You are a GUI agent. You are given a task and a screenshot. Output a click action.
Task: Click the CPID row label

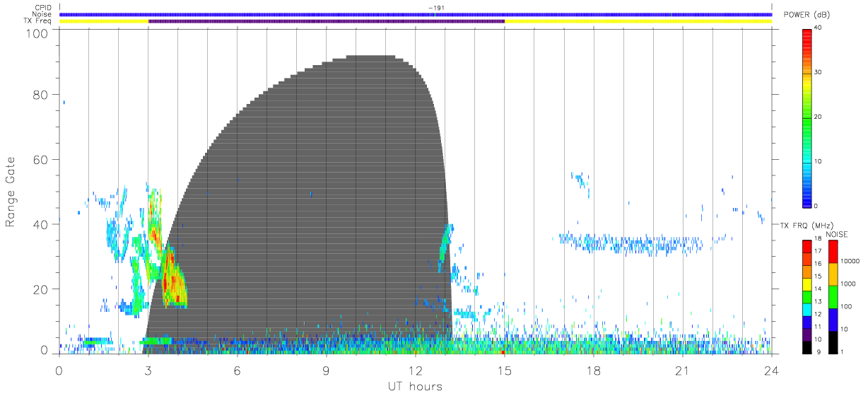44,8
